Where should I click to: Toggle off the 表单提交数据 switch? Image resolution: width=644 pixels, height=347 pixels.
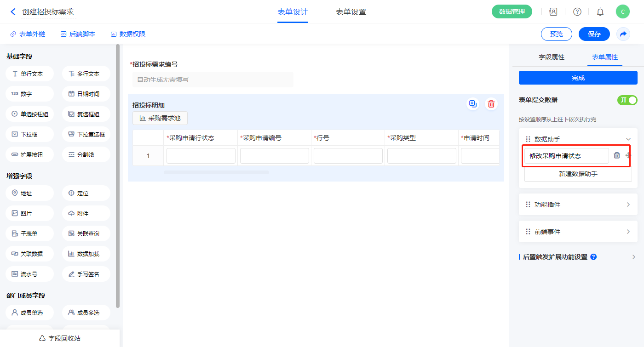[x=627, y=100]
